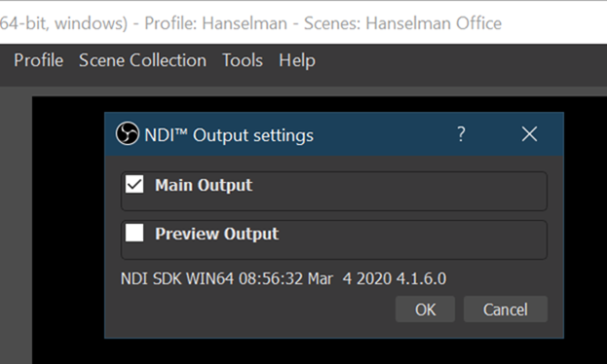Click the OBS window title bar text
Screen dimensions: 607x364
tap(250, 23)
